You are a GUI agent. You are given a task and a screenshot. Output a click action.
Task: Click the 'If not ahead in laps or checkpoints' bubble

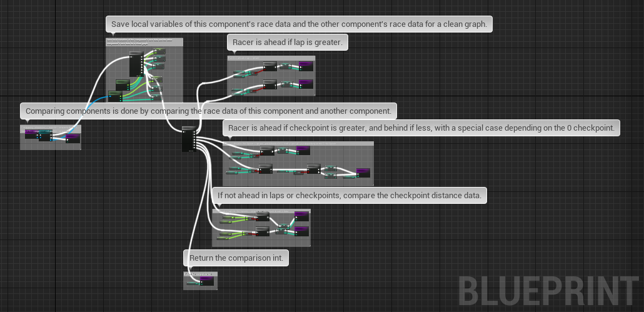pos(349,196)
